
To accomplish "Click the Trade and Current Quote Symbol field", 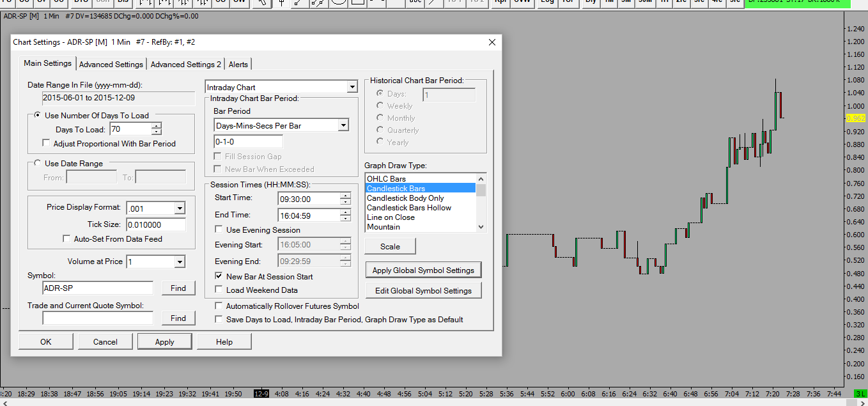I will tap(98, 318).
